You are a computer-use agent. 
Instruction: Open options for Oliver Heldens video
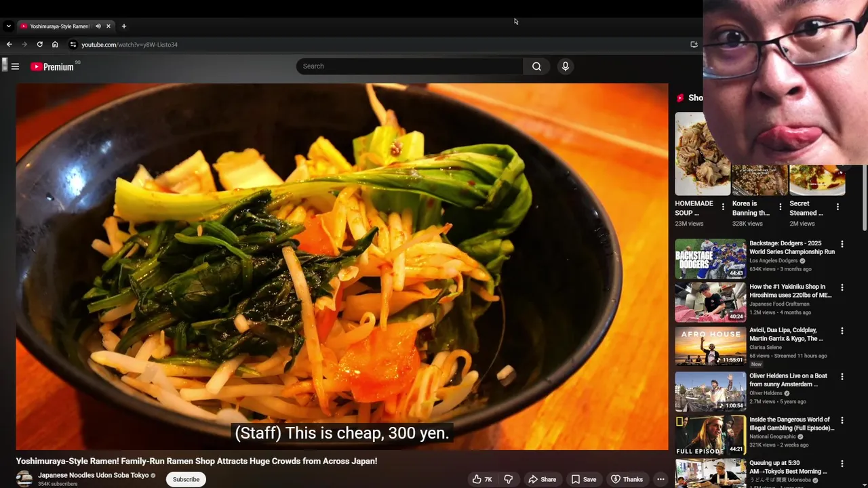[842, 376]
